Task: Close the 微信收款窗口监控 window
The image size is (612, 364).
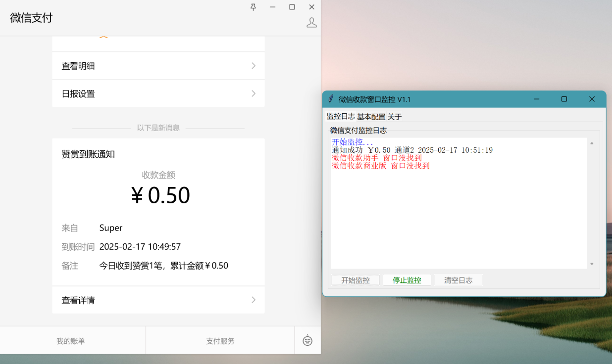Action: [592, 99]
